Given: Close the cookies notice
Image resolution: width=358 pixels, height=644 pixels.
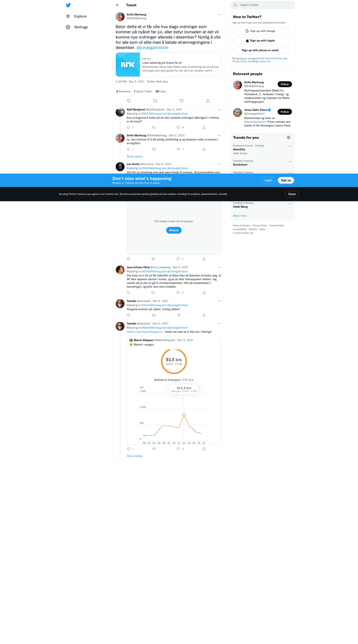Looking at the screenshot, I should (x=292, y=194).
